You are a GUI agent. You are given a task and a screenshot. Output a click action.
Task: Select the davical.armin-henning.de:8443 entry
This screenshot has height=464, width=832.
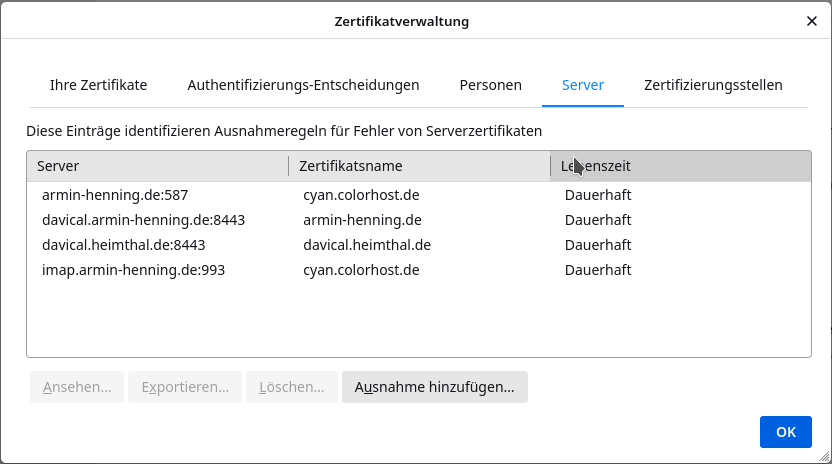143,220
